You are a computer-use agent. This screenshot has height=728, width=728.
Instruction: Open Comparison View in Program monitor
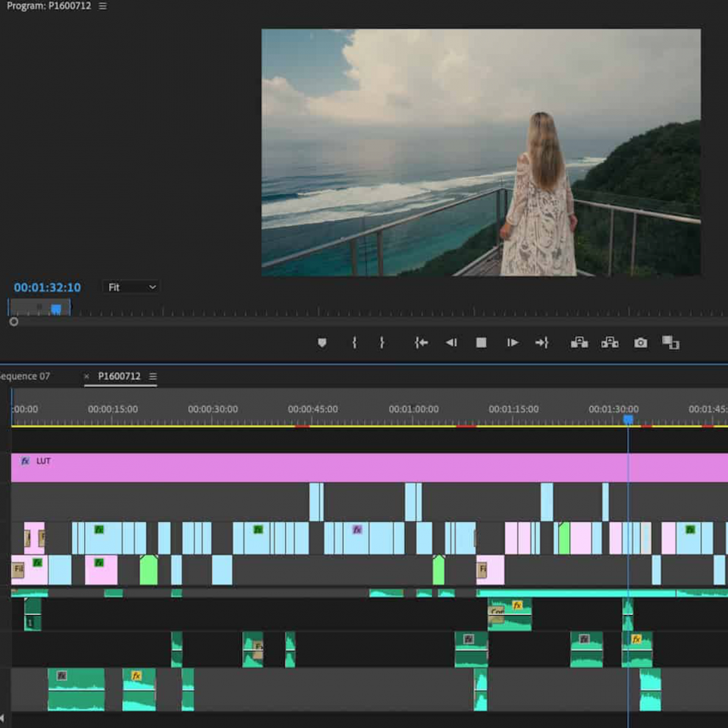coord(670,343)
